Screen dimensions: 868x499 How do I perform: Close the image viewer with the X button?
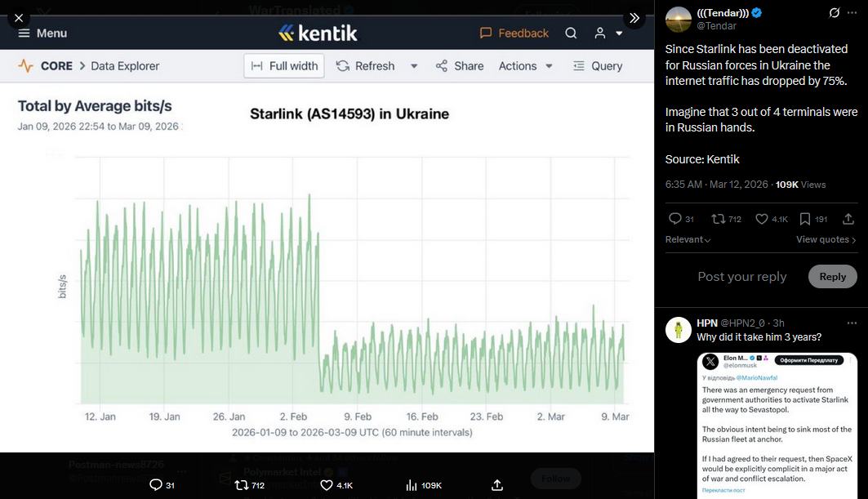tap(19, 18)
